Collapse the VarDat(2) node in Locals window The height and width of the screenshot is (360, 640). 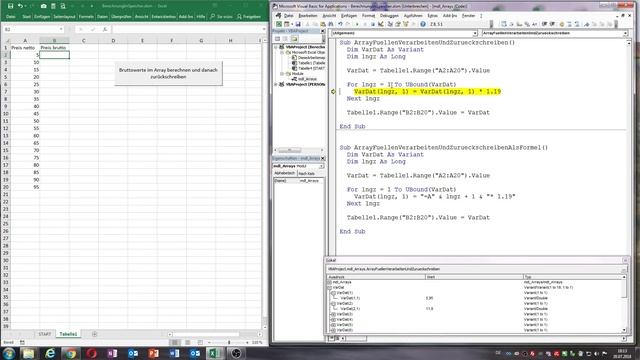click(x=333, y=304)
